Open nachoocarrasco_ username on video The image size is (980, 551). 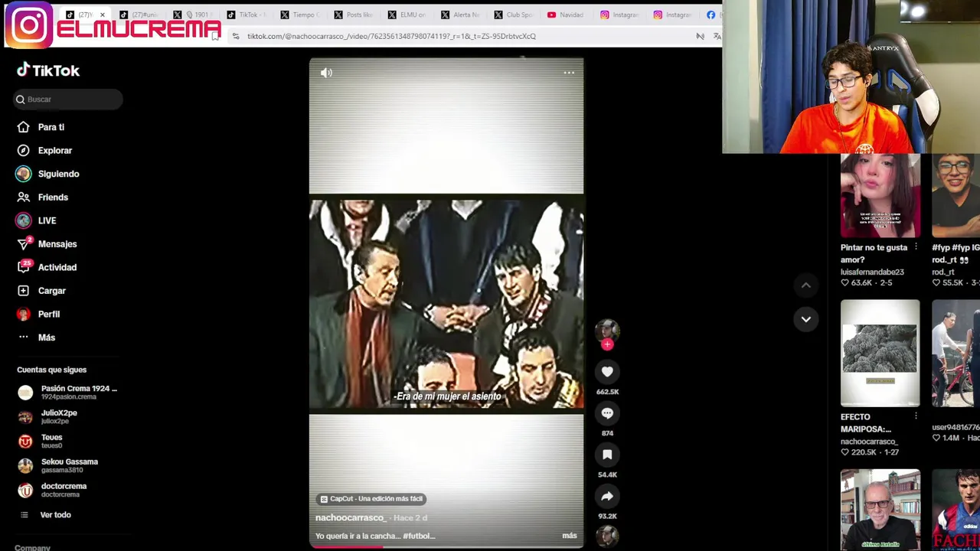coord(351,518)
